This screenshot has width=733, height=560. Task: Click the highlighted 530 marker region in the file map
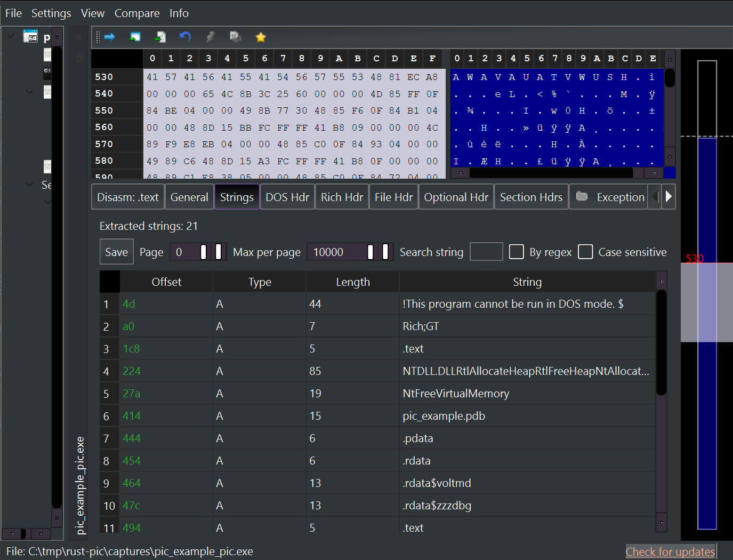point(707,302)
